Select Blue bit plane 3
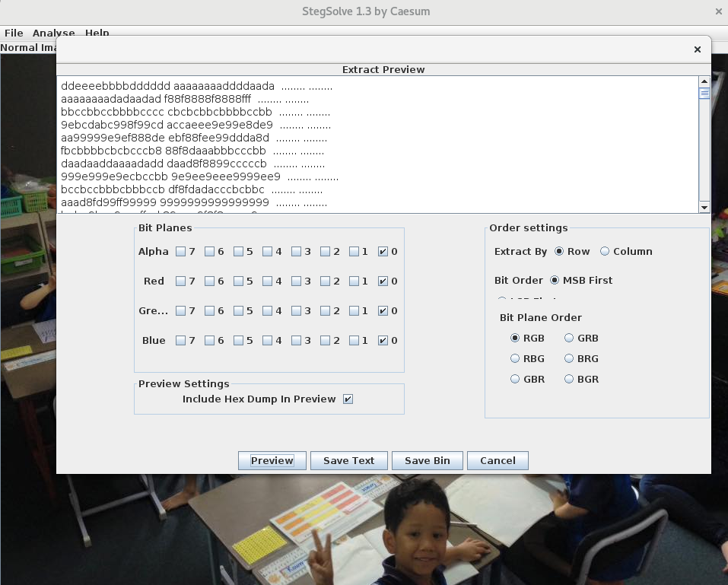Image resolution: width=728 pixels, height=585 pixels. click(x=296, y=341)
